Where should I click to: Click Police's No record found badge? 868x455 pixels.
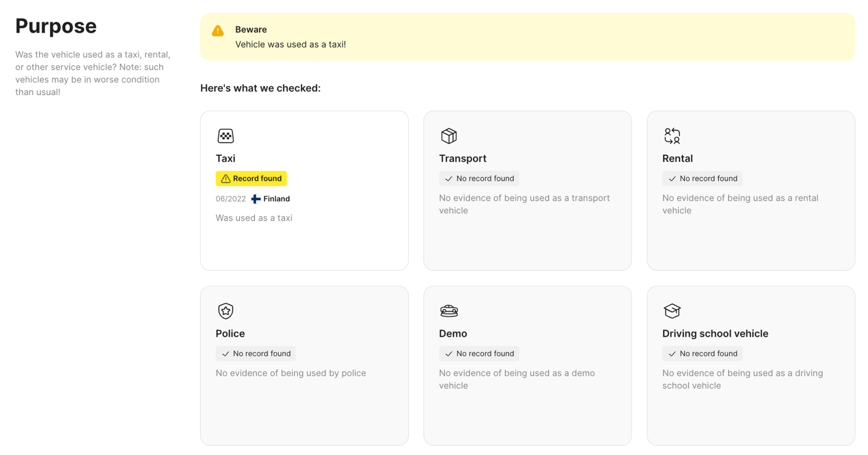[x=255, y=353]
